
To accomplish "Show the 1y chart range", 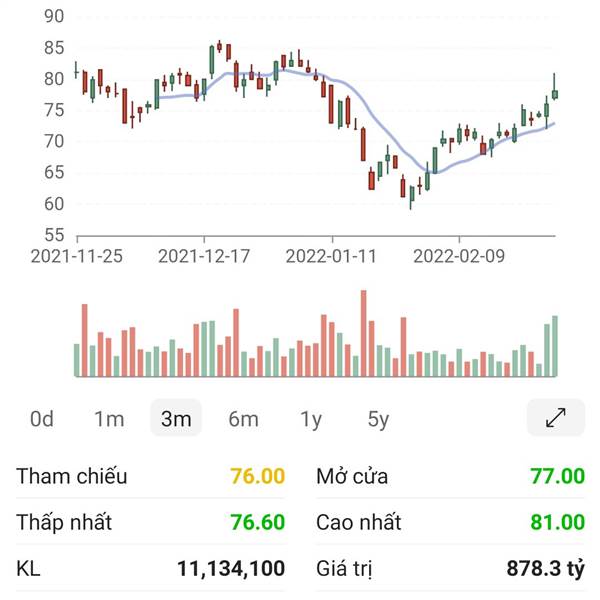I will [x=311, y=420].
